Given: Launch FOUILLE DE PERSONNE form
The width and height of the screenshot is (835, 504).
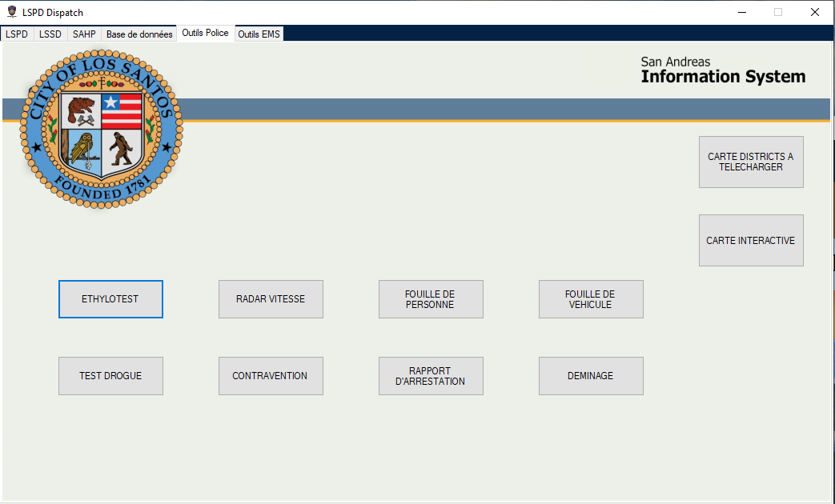Looking at the screenshot, I should (x=431, y=299).
